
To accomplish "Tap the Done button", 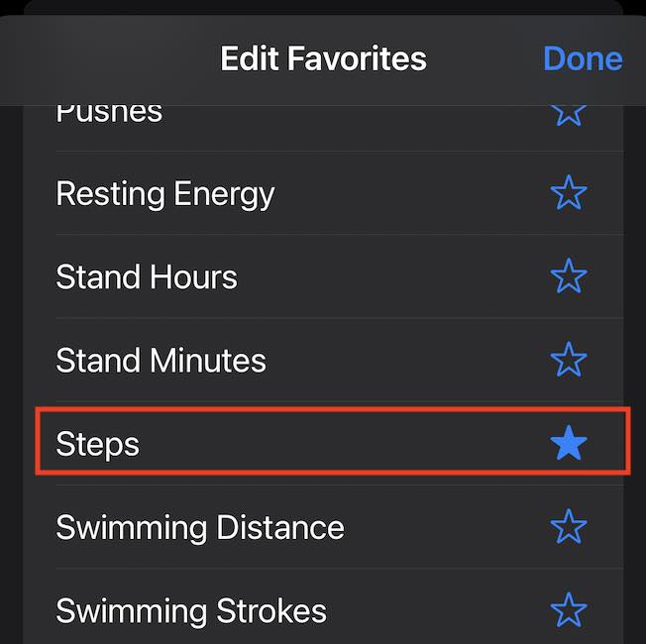I will tap(583, 58).
